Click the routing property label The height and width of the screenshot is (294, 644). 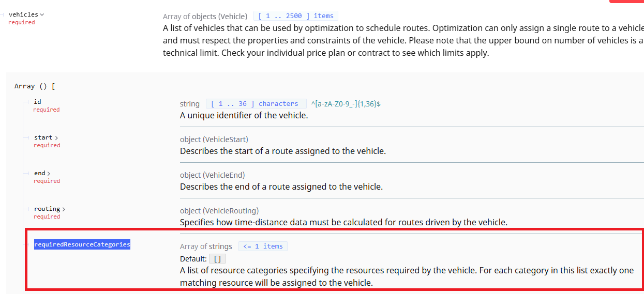(x=47, y=209)
